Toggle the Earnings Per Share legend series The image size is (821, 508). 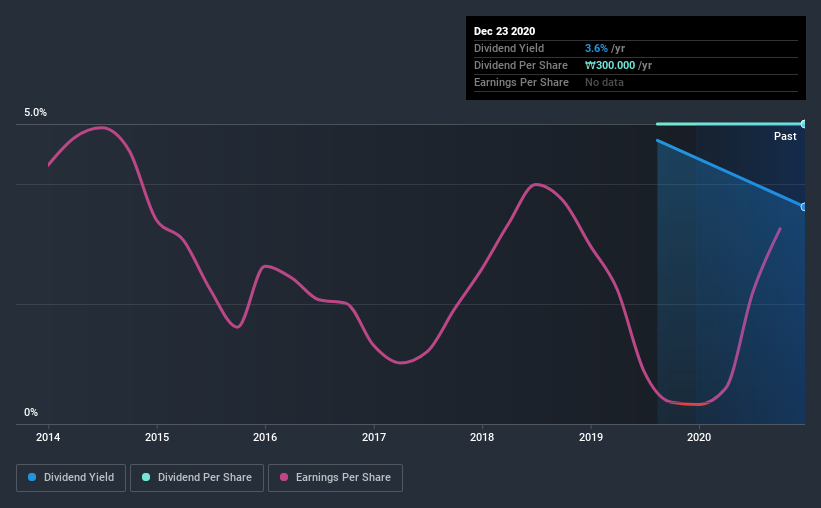tap(335, 478)
